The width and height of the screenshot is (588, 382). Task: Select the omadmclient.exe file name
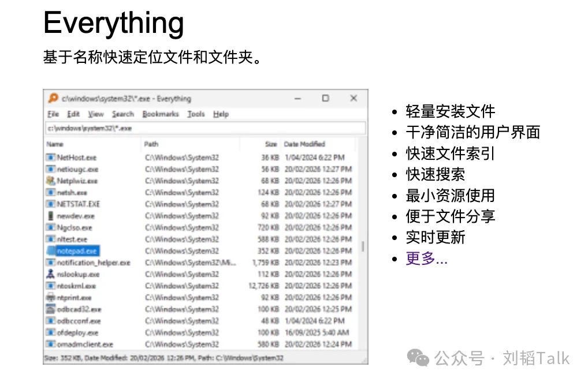(85, 344)
